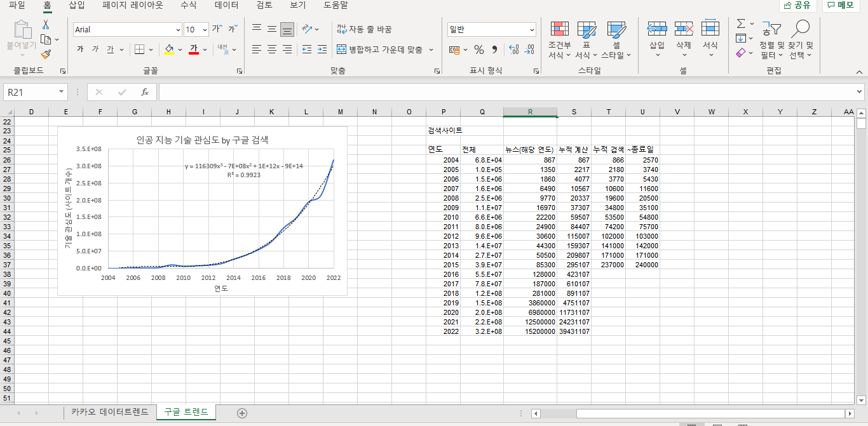Toggle italic 가 formatting
Viewport: 868px width, 426px height.
(95, 49)
